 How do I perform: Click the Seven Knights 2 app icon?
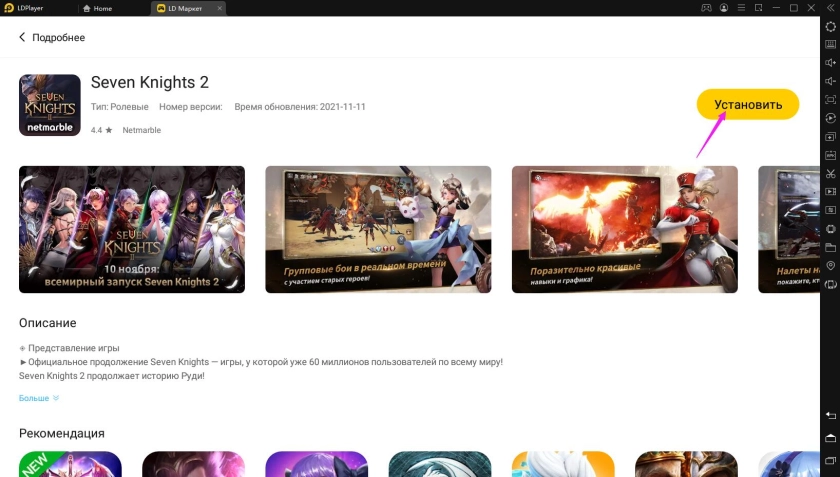[x=50, y=105]
